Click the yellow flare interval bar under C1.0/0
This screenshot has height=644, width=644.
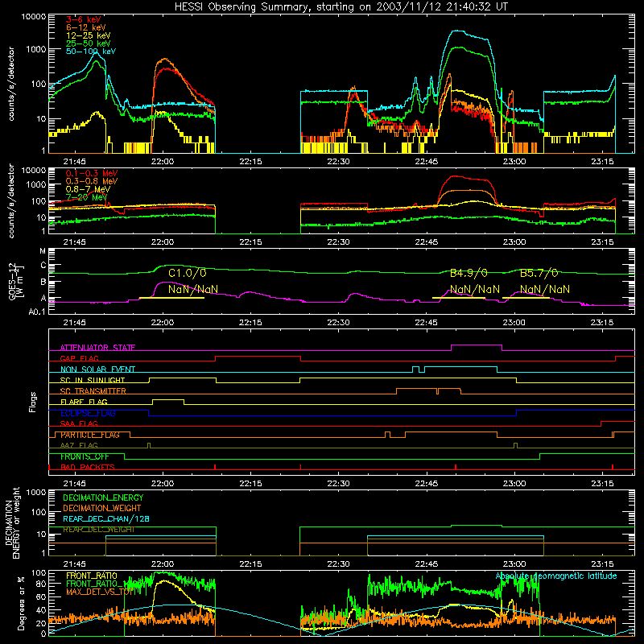click(x=171, y=298)
